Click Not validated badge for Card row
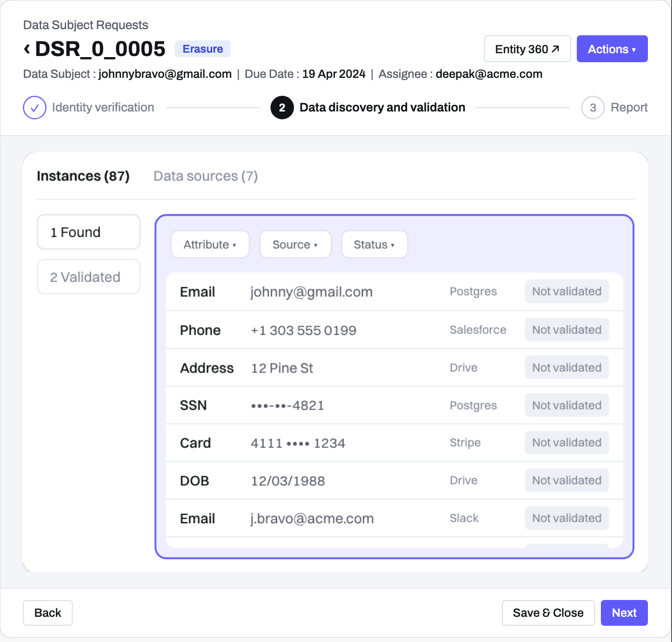 click(x=567, y=443)
